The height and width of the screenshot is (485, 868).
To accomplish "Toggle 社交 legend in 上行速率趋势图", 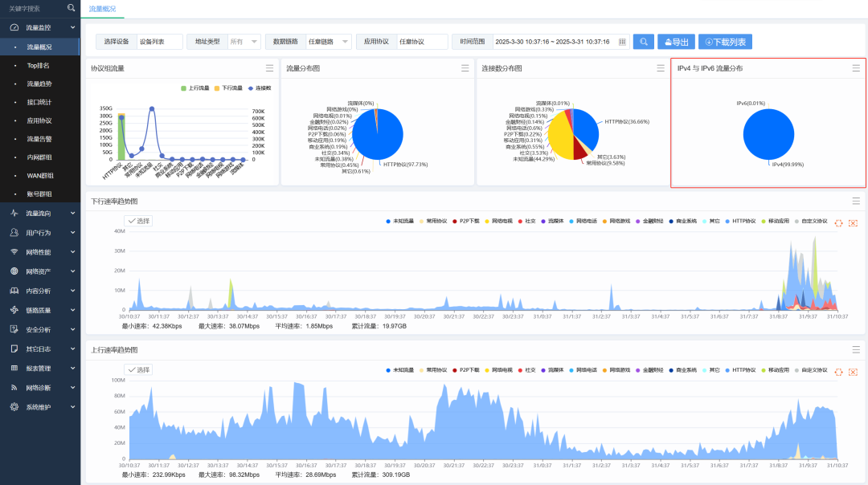I will (x=527, y=370).
